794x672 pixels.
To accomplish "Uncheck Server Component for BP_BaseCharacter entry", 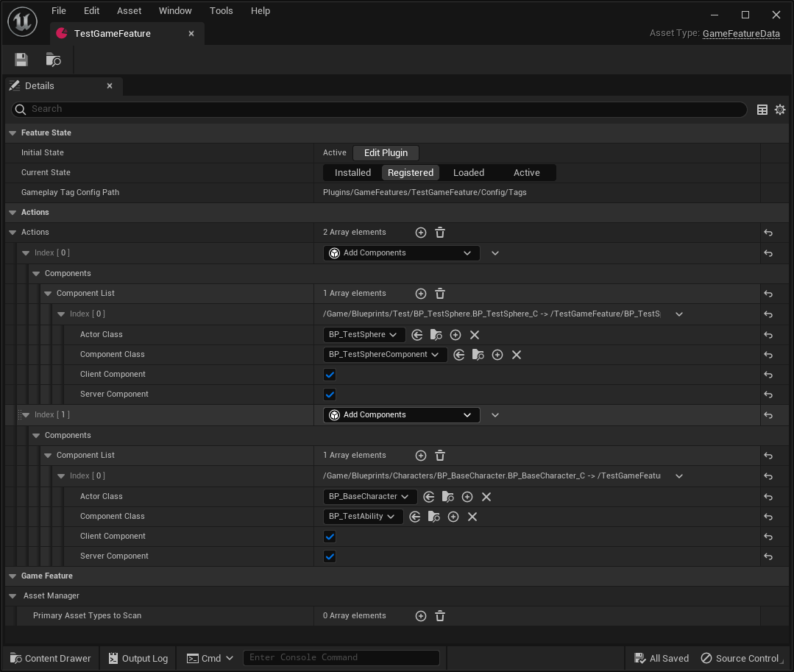I will 330,556.
